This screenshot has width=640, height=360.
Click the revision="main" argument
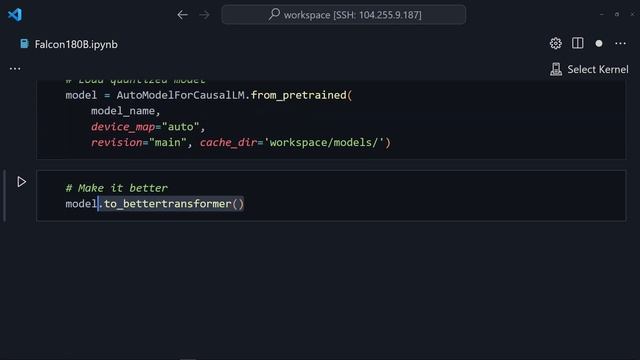pos(138,142)
